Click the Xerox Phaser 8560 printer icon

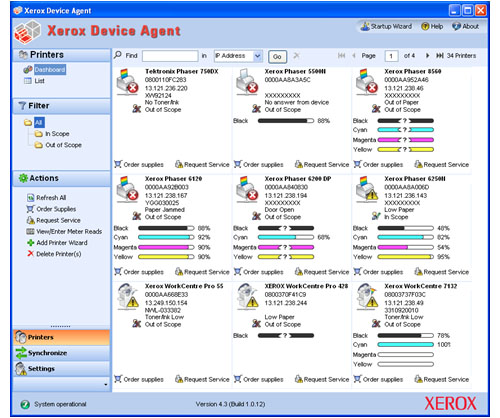pyautogui.click(x=366, y=82)
